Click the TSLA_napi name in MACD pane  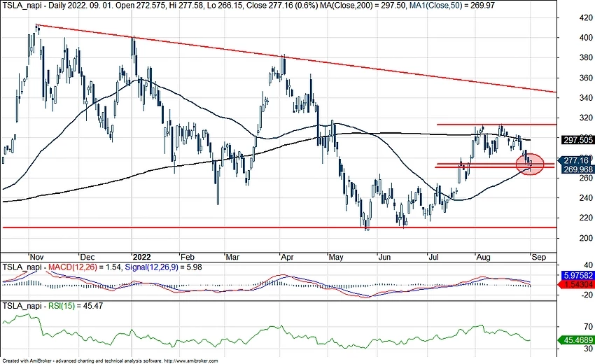click(21, 267)
